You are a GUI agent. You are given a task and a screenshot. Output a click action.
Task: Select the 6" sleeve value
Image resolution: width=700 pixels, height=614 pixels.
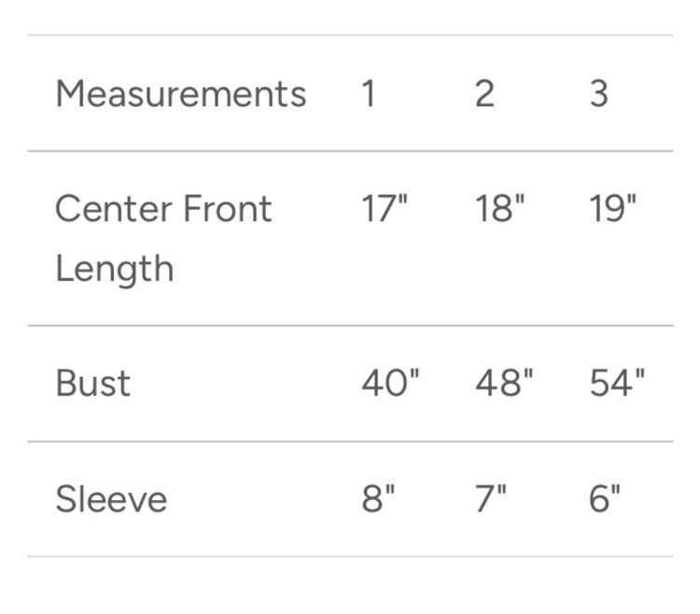(x=605, y=499)
